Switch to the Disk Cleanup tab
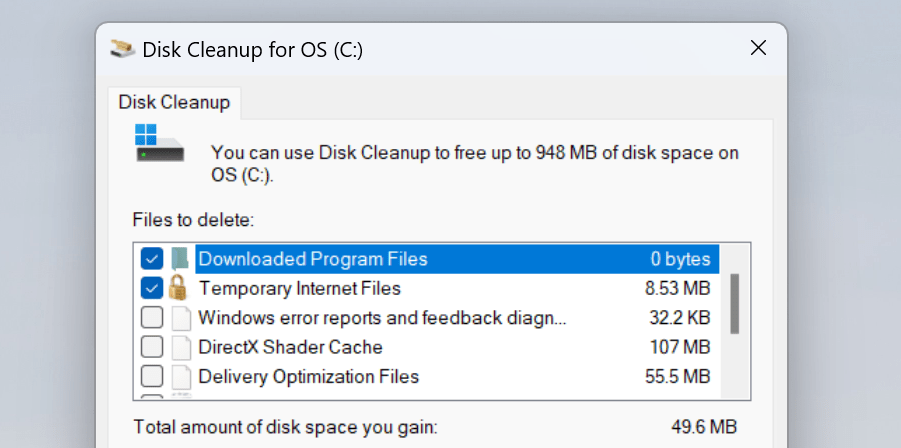This screenshot has height=448, width=901. point(174,102)
